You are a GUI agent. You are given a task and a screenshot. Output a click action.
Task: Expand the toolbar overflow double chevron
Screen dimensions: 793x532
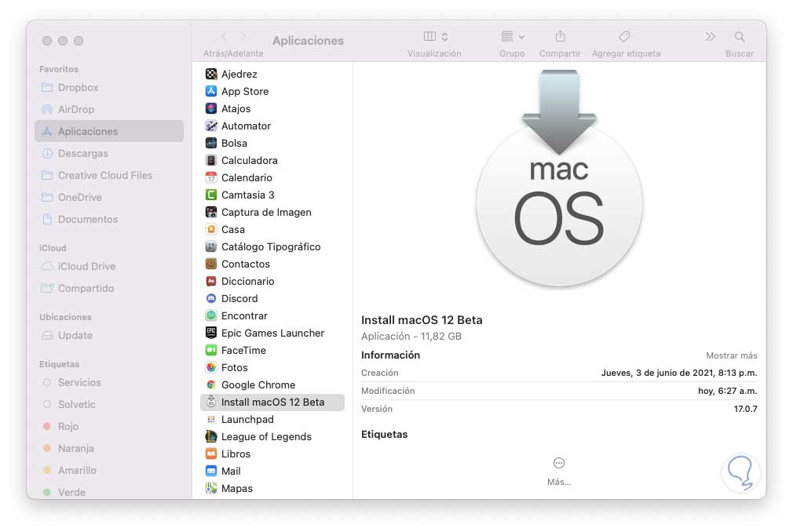click(x=710, y=36)
